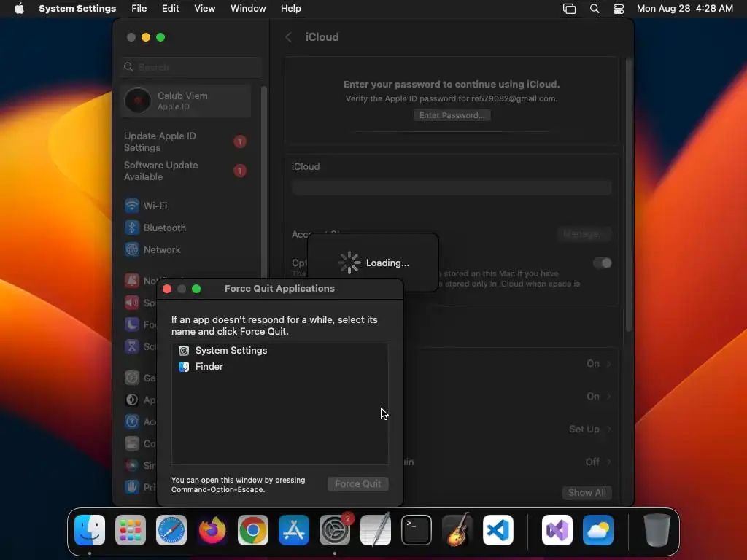Open GarageBand guitar icon in Dock
747x560 pixels.
457,530
